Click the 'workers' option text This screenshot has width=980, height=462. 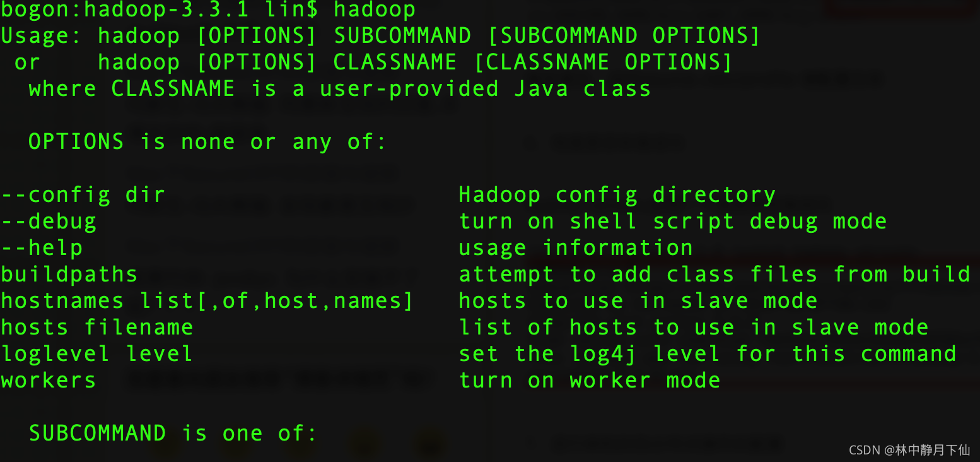(49, 381)
